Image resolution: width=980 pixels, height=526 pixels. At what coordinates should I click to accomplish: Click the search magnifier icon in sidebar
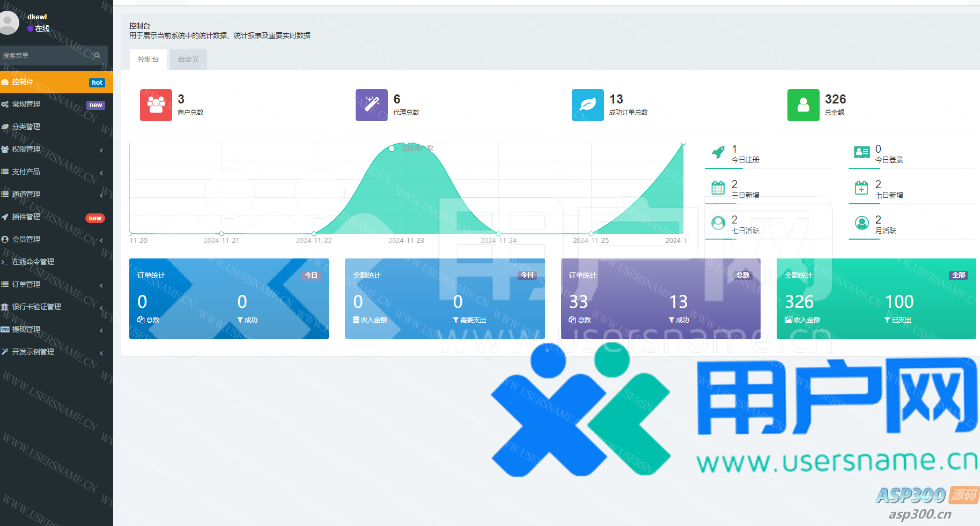tap(98, 55)
